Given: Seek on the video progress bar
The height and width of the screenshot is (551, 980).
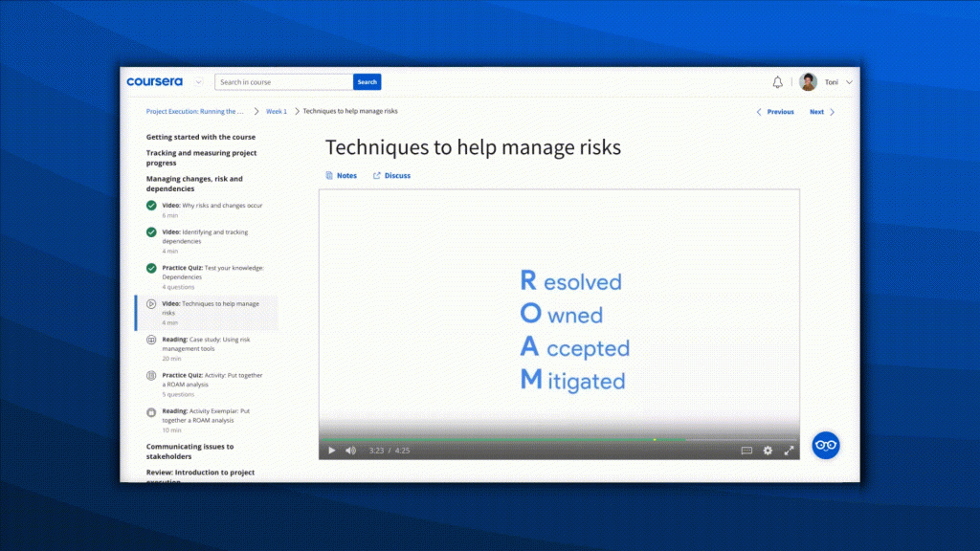Looking at the screenshot, I should point(559,440).
